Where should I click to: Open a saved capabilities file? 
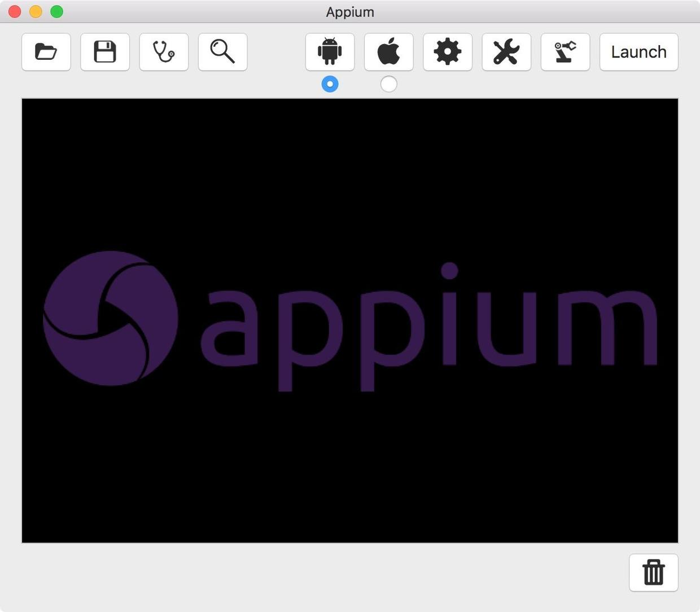[x=46, y=51]
